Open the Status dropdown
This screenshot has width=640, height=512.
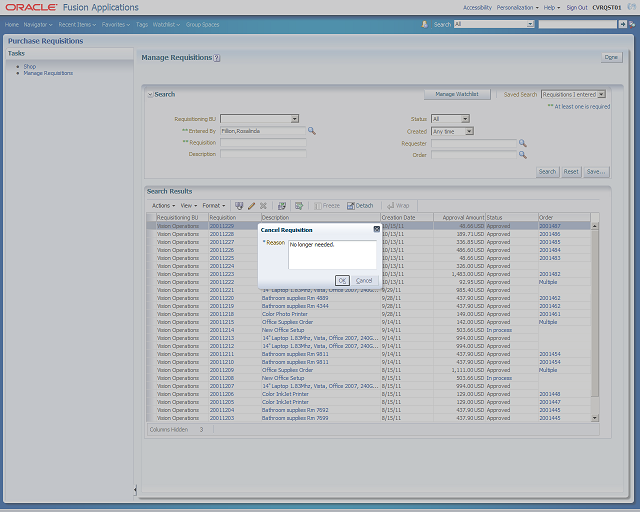point(465,119)
